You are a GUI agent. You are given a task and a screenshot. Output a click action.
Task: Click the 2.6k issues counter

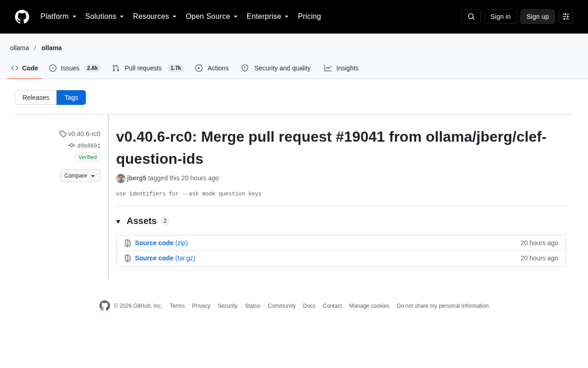pos(92,68)
